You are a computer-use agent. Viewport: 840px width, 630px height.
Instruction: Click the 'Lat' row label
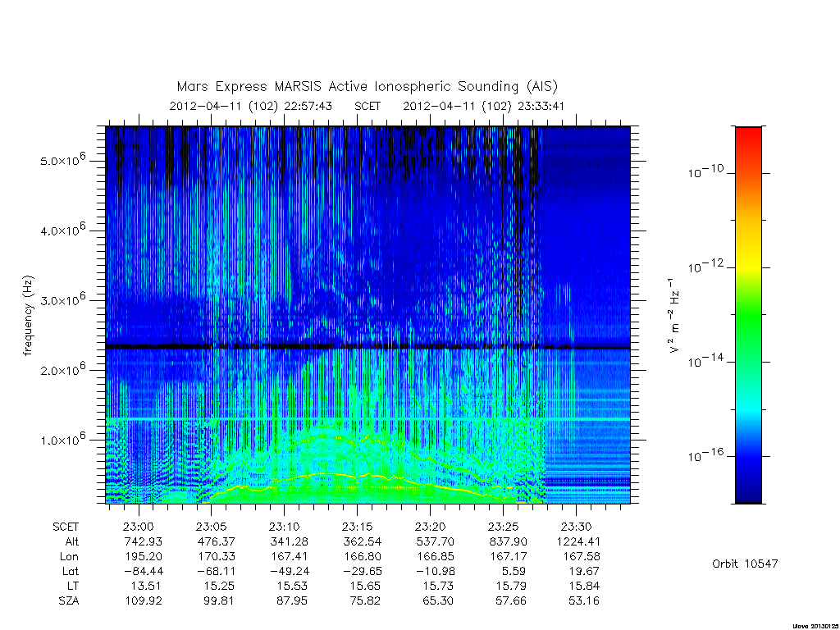point(71,571)
